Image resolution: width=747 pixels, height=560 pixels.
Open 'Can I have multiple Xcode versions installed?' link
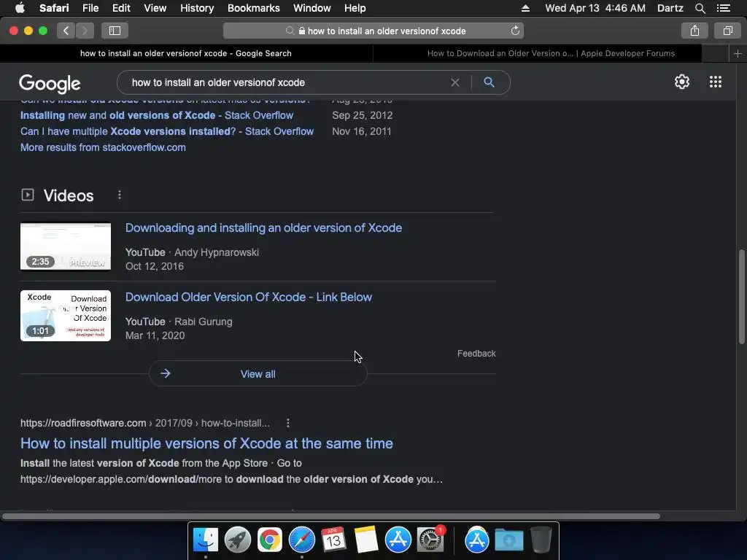click(x=167, y=131)
